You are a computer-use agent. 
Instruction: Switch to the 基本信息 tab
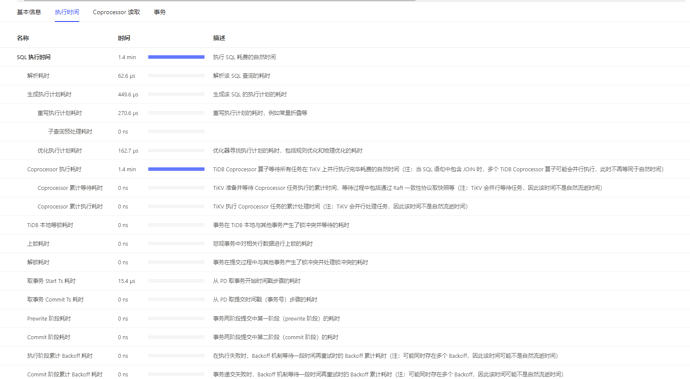(29, 12)
